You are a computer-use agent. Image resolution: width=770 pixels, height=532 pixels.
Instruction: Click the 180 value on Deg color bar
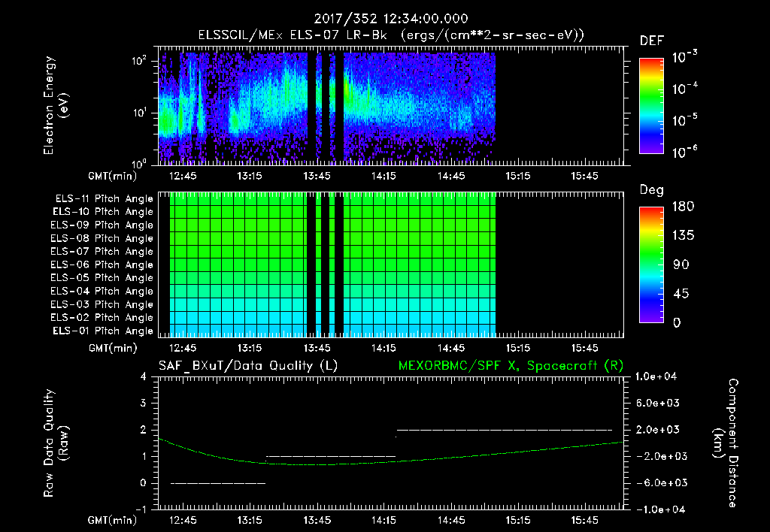click(x=683, y=207)
